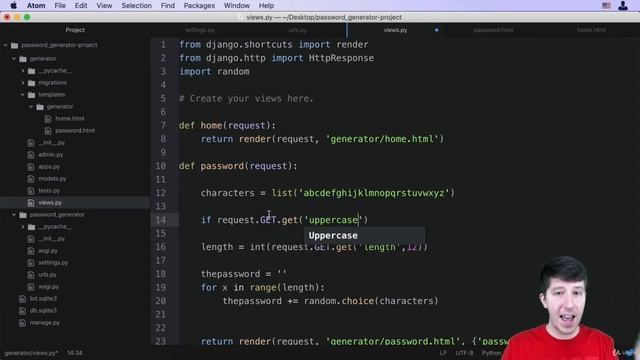This screenshot has height=360, width=640.
Task: Switch to the urls.py tab
Action: tap(297, 30)
